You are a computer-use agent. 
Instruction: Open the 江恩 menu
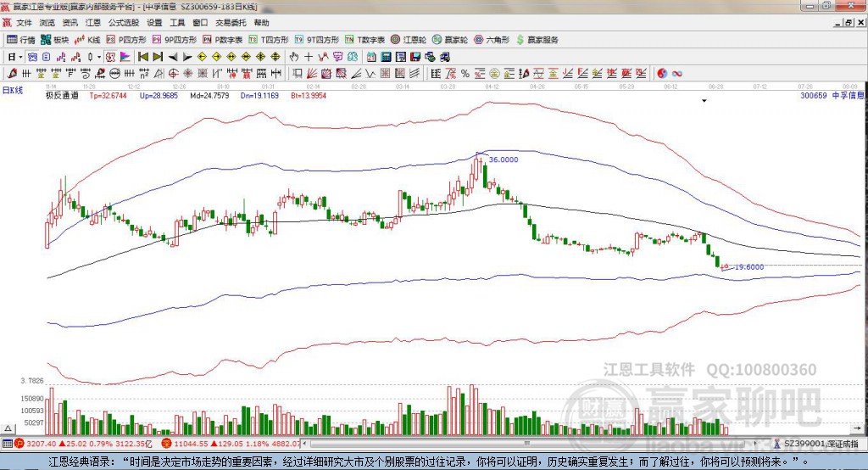[93, 23]
